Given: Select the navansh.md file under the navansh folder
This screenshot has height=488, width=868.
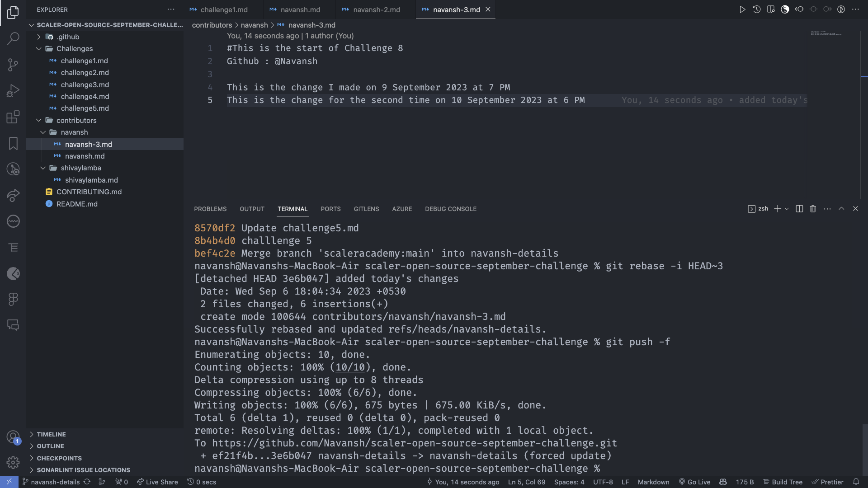Looking at the screenshot, I should pyautogui.click(x=85, y=156).
